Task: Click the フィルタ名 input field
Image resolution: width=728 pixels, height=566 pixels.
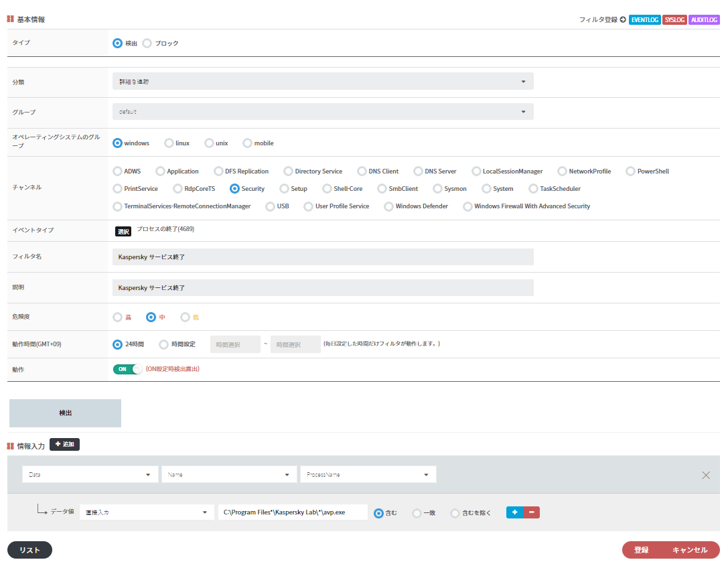Action: pyautogui.click(x=323, y=257)
